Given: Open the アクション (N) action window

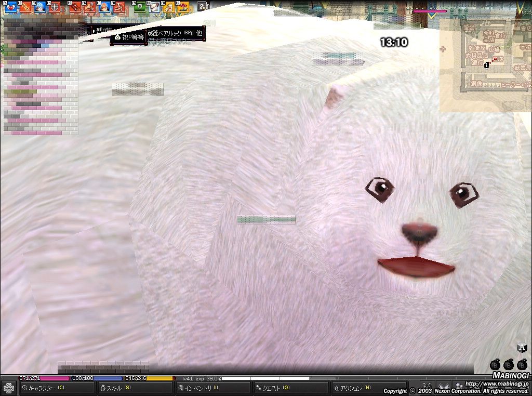Looking at the screenshot, I should 368,388.
